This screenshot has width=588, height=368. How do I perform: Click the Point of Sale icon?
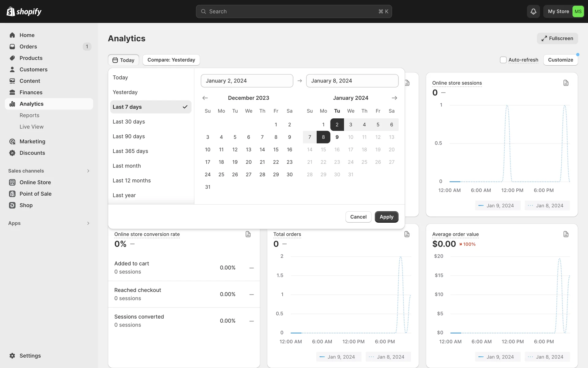click(12, 194)
